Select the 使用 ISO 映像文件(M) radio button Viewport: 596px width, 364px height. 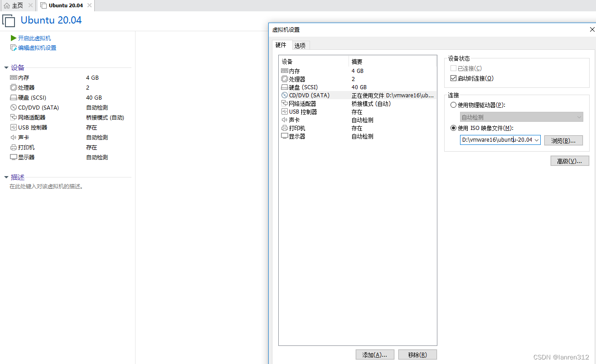[x=453, y=128]
